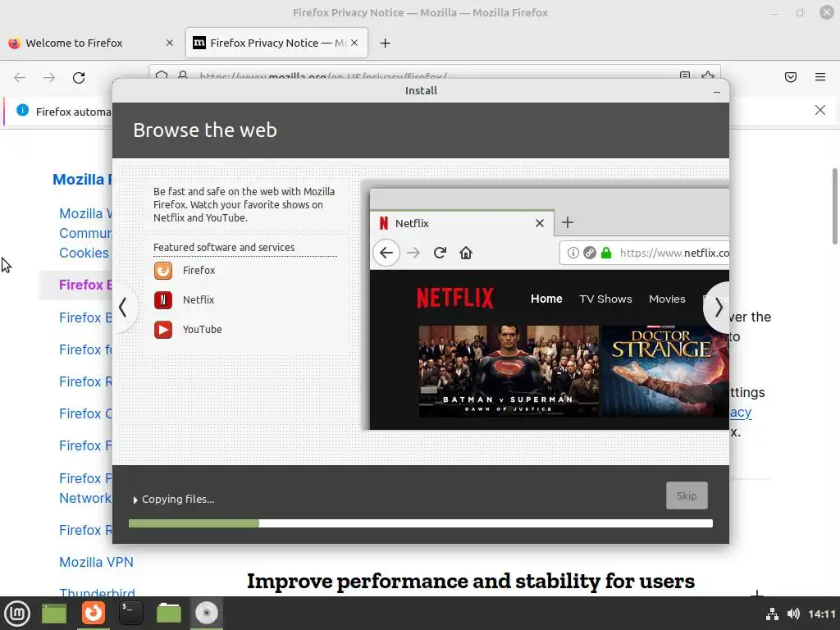
Task: Go to next installer slide arrow
Action: [718, 307]
